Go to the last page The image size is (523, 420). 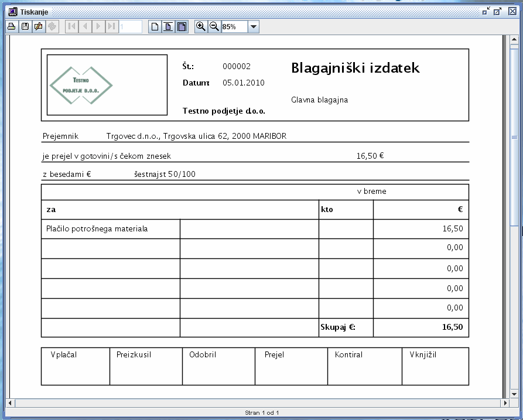112,26
